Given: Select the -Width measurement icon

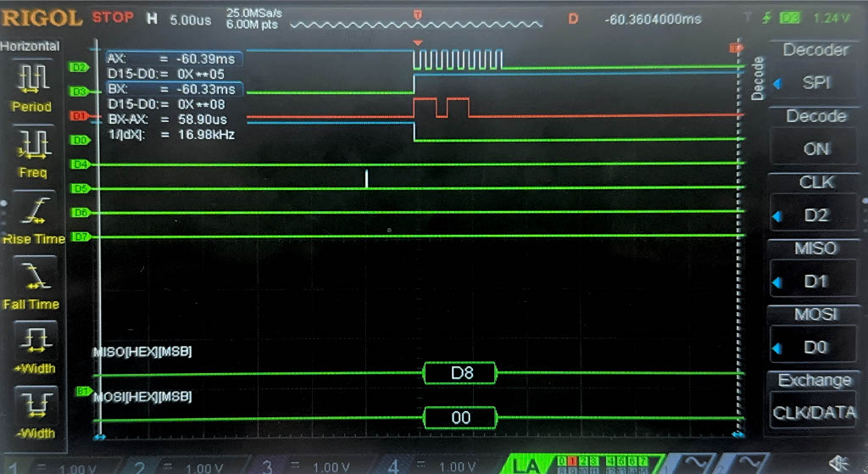Looking at the screenshot, I should [x=31, y=404].
